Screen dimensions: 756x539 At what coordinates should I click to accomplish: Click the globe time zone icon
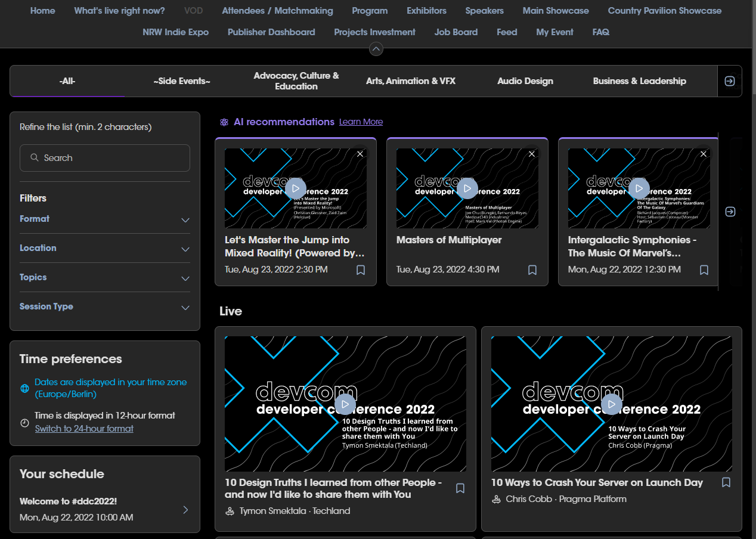tap(25, 388)
